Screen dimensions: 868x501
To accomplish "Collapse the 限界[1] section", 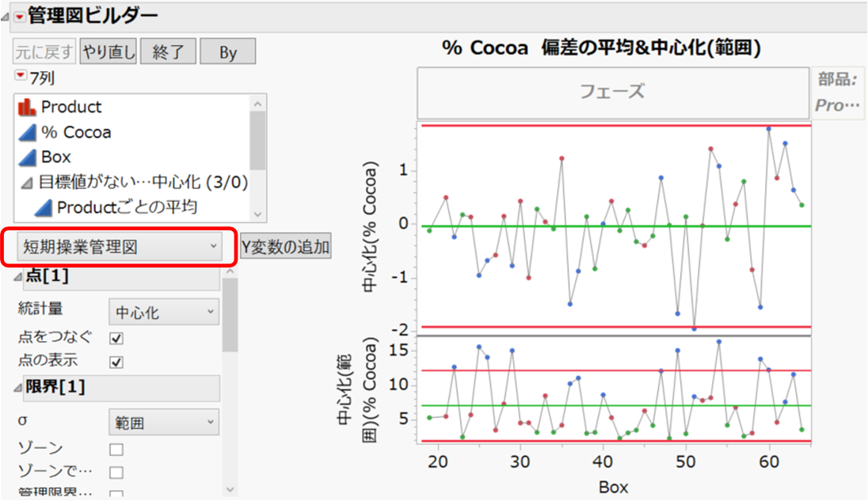I will pyautogui.click(x=17, y=386).
